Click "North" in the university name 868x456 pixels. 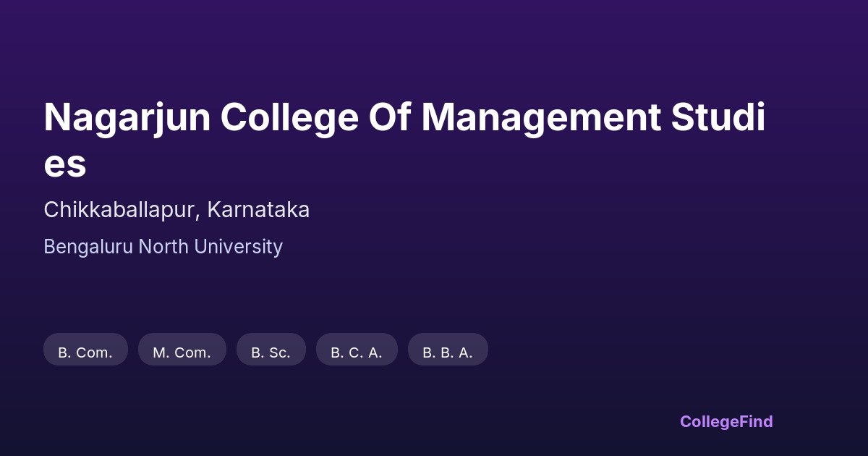click(164, 247)
